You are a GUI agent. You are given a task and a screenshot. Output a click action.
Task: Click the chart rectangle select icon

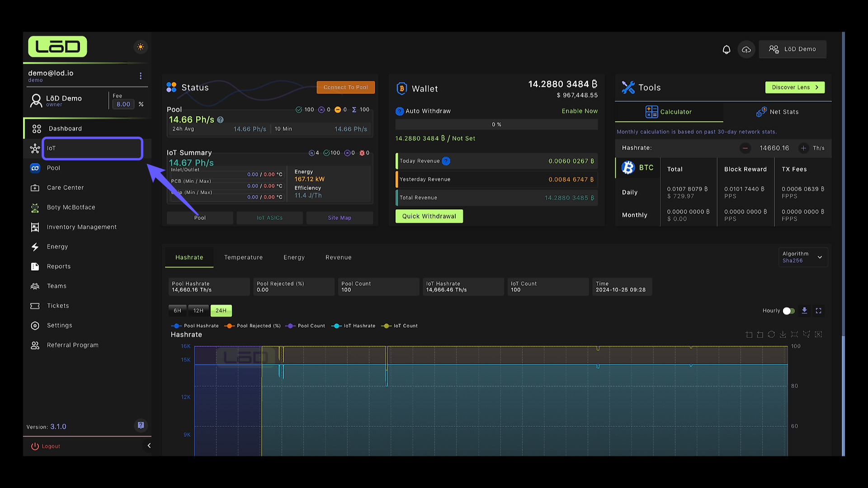pyautogui.click(x=794, y=335)
